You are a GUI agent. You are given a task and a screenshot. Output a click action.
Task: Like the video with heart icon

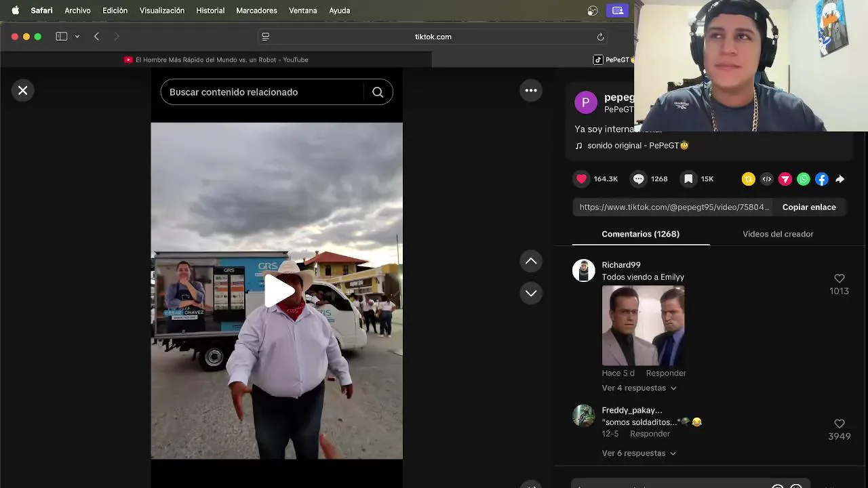[582, 179]
